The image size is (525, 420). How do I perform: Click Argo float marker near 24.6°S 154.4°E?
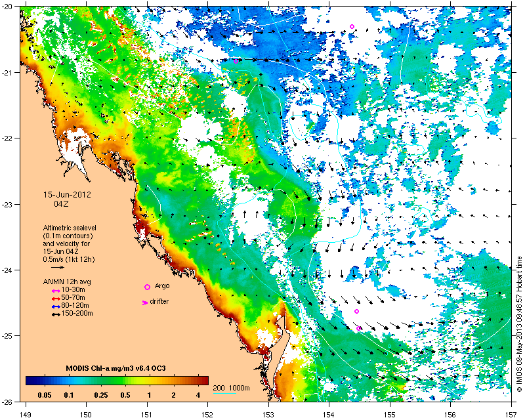(x=356, y=311)
